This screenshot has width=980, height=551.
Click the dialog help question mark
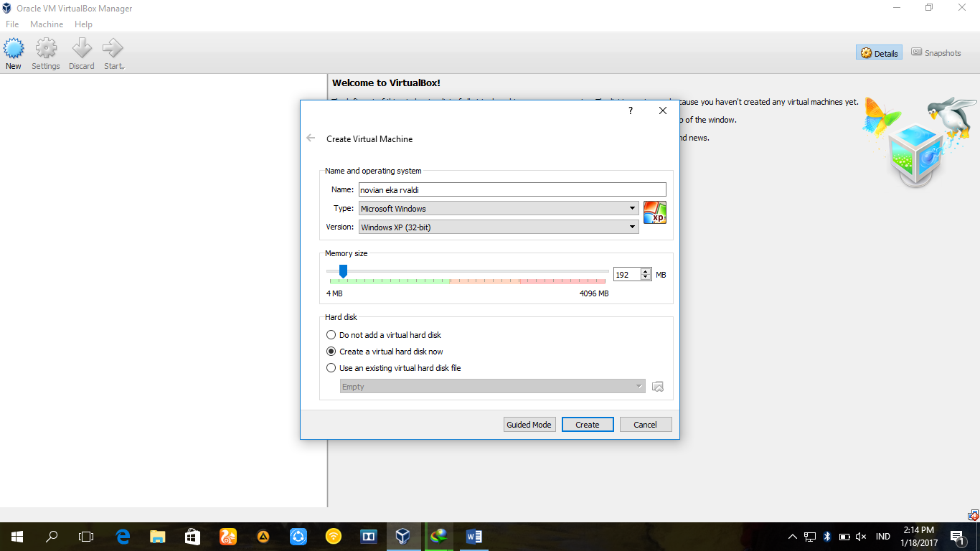pyautogui.click(x=630, y=110)
